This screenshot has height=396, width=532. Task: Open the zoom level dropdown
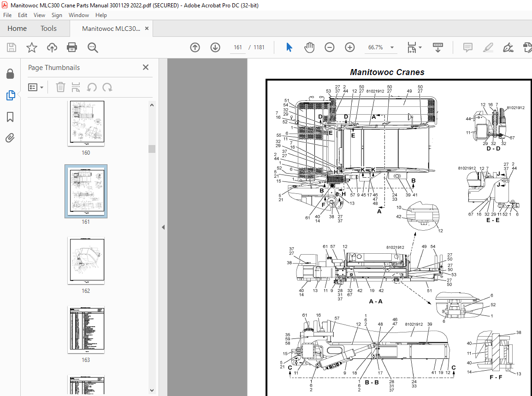click(x=392, y=47)
